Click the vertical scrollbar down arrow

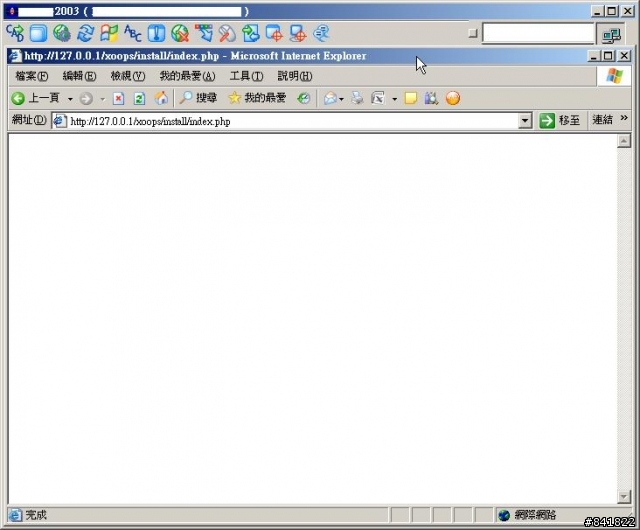[x=624, y=497]
